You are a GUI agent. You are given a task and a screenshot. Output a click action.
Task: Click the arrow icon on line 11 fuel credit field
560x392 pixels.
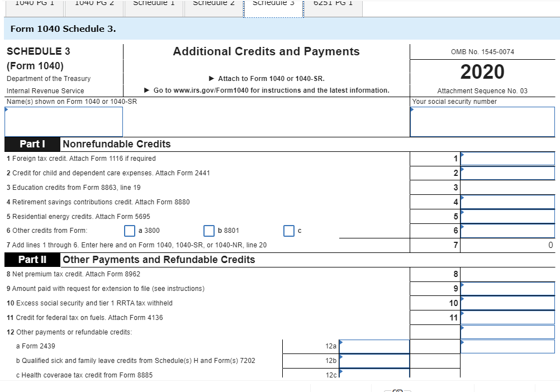[462, 314]
